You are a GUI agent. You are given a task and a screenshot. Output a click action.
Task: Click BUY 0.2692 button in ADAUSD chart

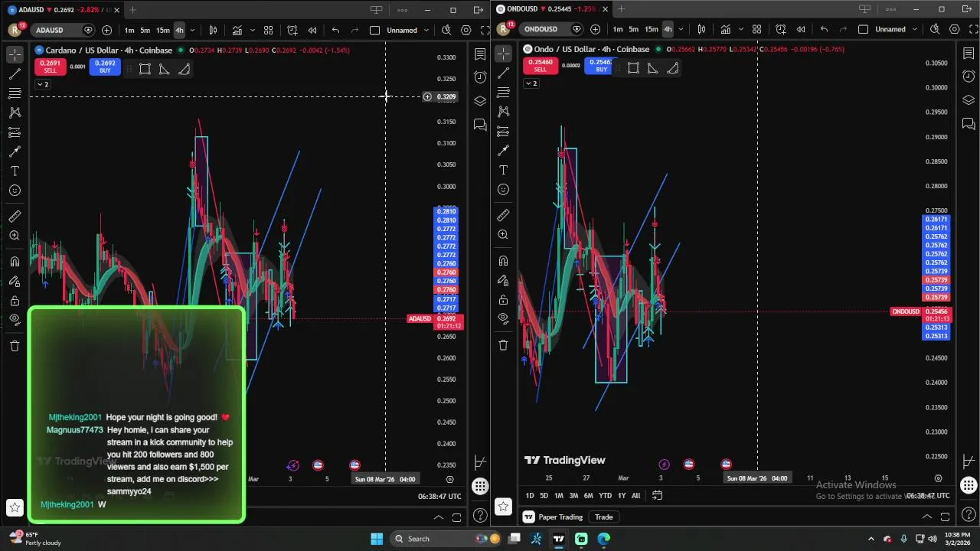[x=105, y=67]
